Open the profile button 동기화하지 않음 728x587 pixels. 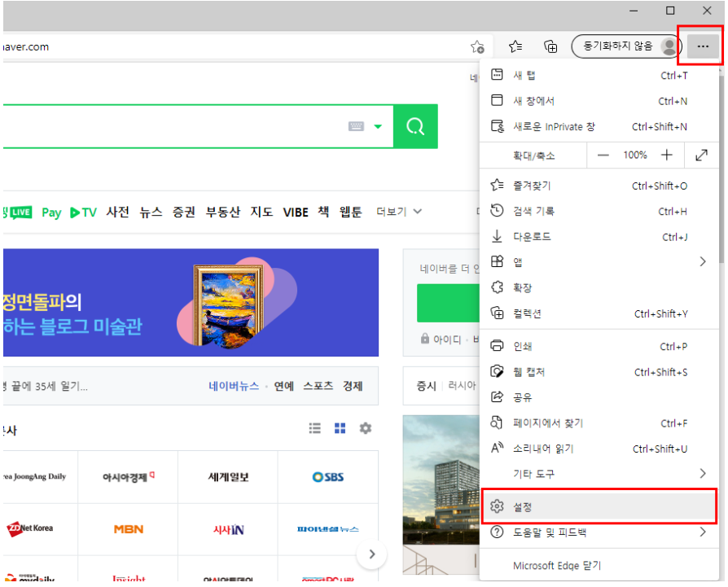pos(626,46)
